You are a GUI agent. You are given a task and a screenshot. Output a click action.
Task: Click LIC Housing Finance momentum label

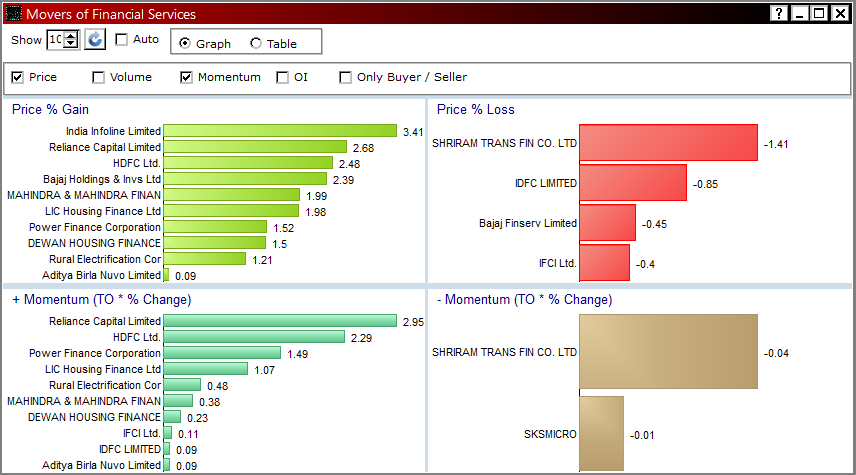click(x=103, y=370)
